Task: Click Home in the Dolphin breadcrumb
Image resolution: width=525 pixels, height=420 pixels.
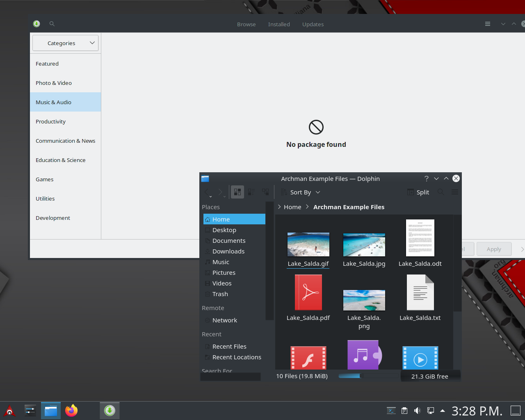Action: pos(292,207)
